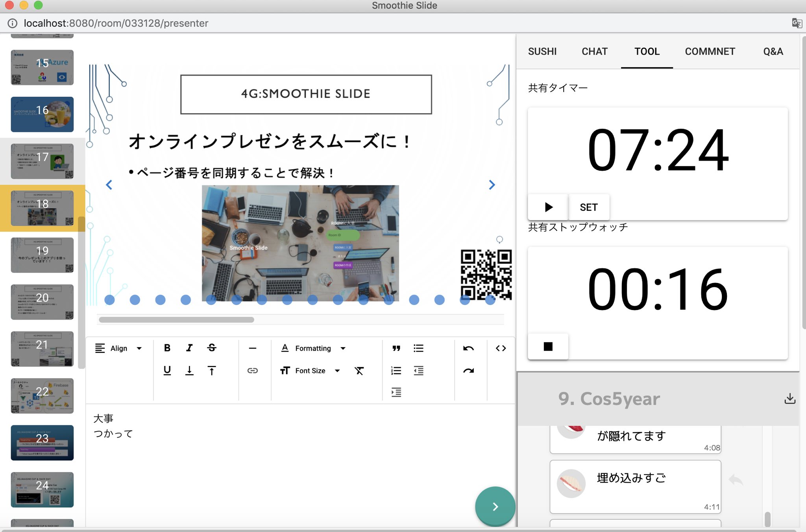Toggle bold formatting in the memo editor
The image size is (806, 532).
coord(167,348)
